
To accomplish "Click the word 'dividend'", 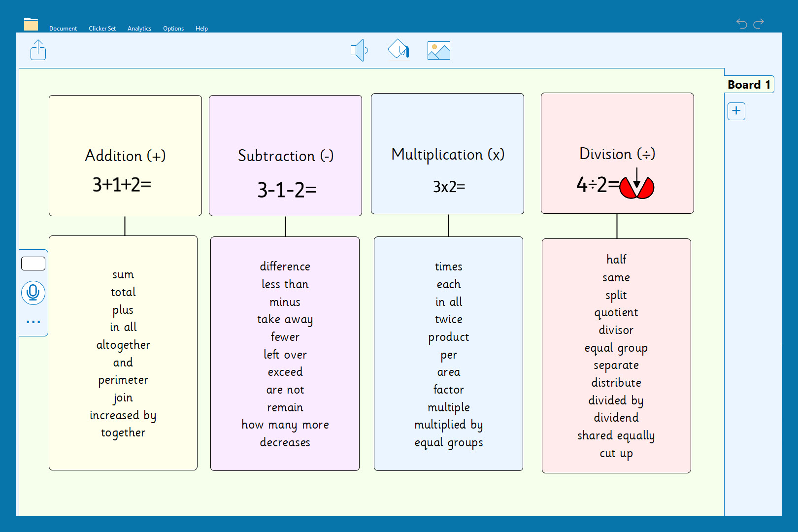I will pos(616,418).
